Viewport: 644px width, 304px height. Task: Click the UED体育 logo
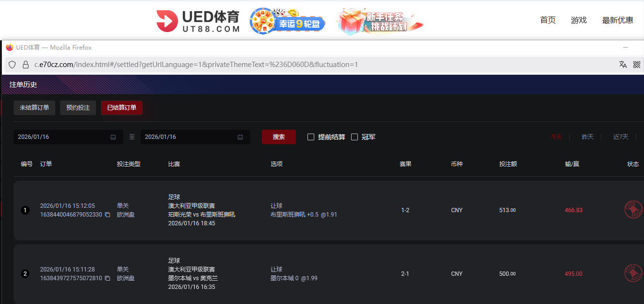[x=198, y=21]
